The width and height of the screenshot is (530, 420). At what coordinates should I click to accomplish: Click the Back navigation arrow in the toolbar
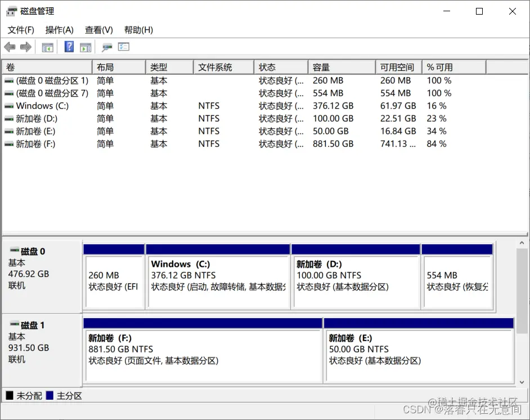pyautogui.click(x=10, y=47)
